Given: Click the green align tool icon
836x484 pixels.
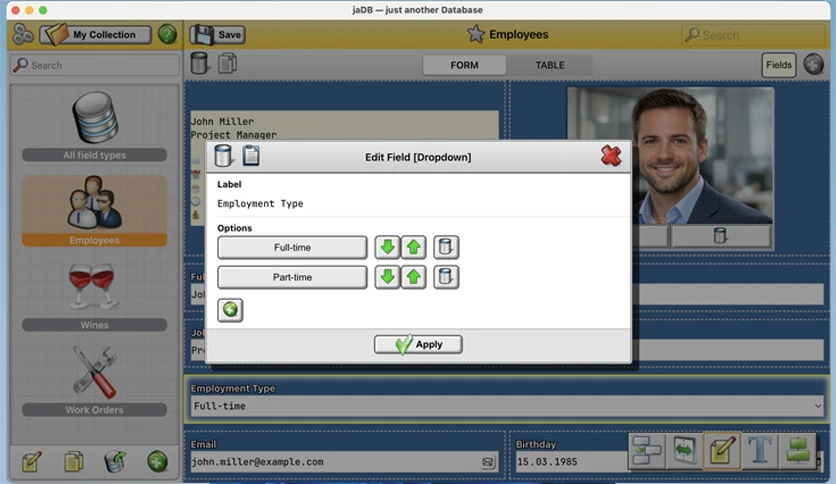Looking at the screenshot, I should (798, 450).
